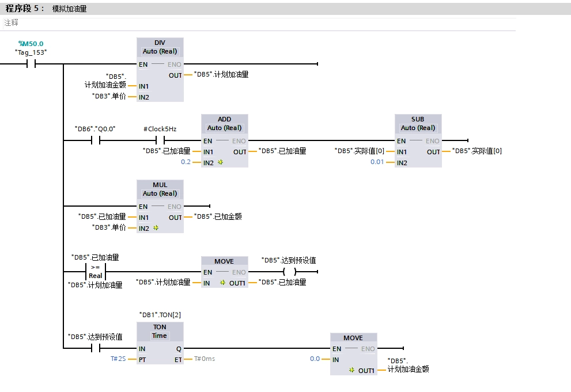This screenshot has height=392, width=571.
Task: Select the TON timer box header
Action: point(160,327)
